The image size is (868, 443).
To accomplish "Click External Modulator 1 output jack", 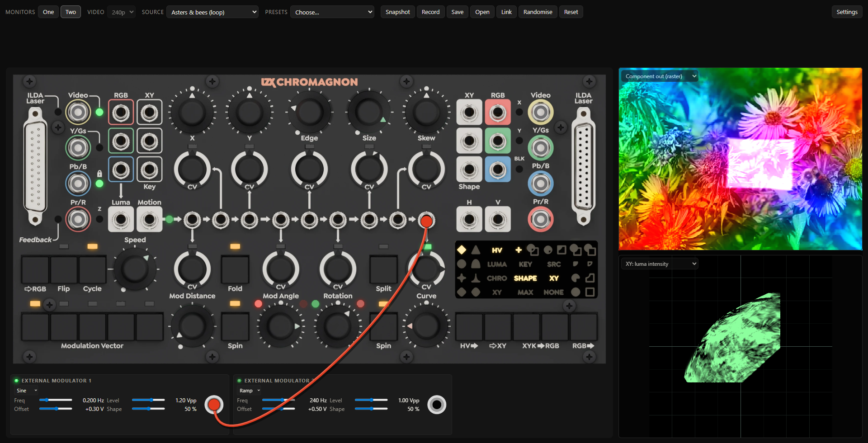I will [x=214, y=405].
